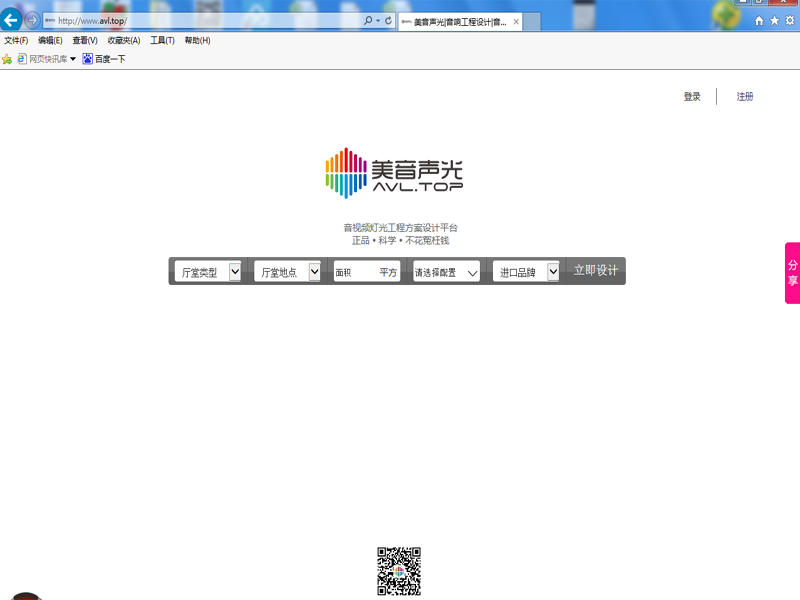
Task: Close the 美音声光 browser tab
Action: pos(516,21)
